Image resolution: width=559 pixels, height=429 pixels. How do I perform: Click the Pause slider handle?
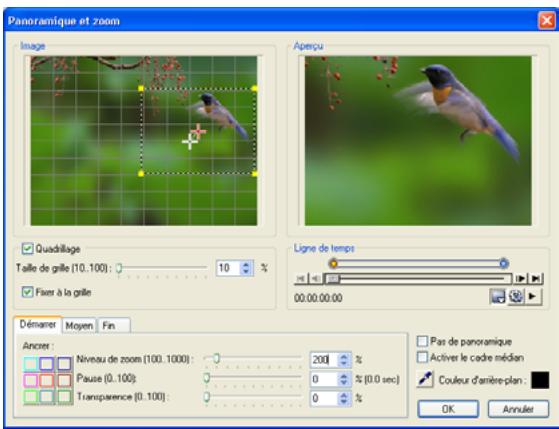pos(206,378)
